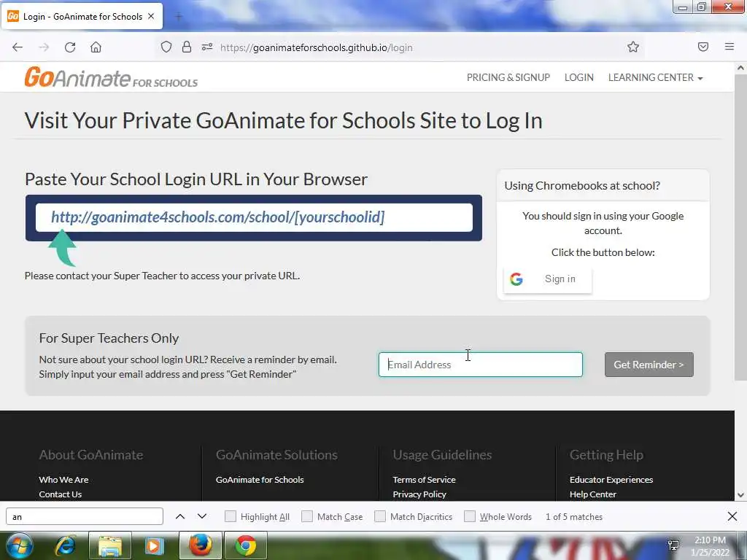Image resolution: width=747 pixels, height=560 pixels.
Task: Open the Who We Are footer link
Action: (64, 480)
